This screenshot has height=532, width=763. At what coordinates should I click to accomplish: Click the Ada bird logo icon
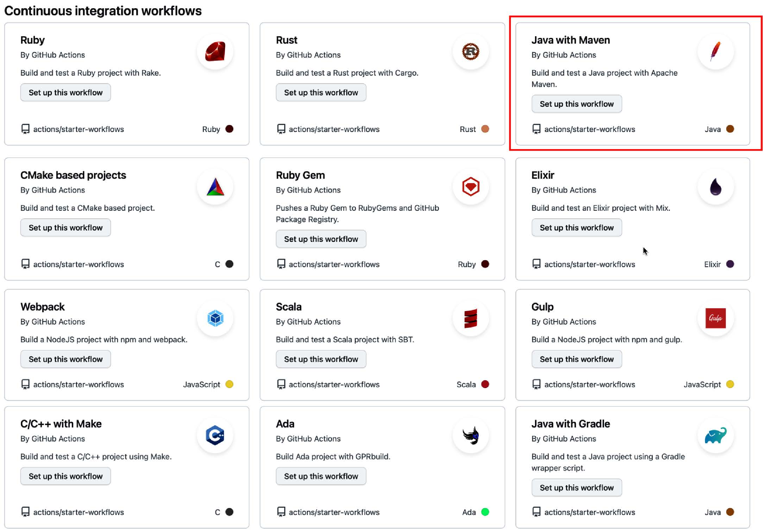point(470,435)
